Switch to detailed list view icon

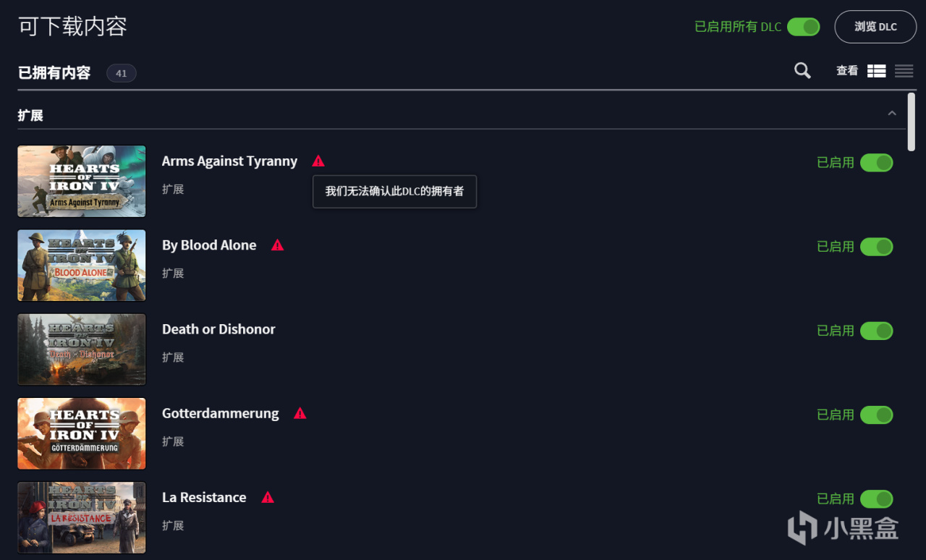(x=877, y=70)
